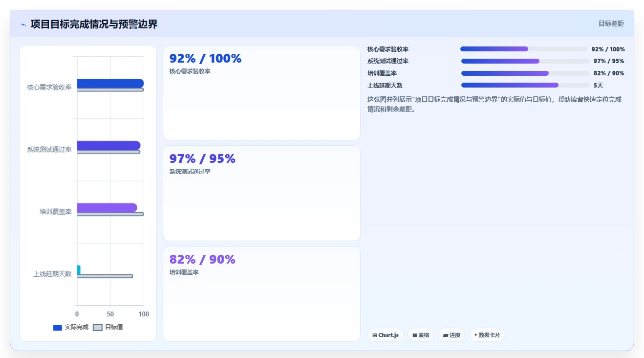This screenshot has height=358, width=644.
Task: Click the 目标差距 label in header
Action: tap(611, 23)
